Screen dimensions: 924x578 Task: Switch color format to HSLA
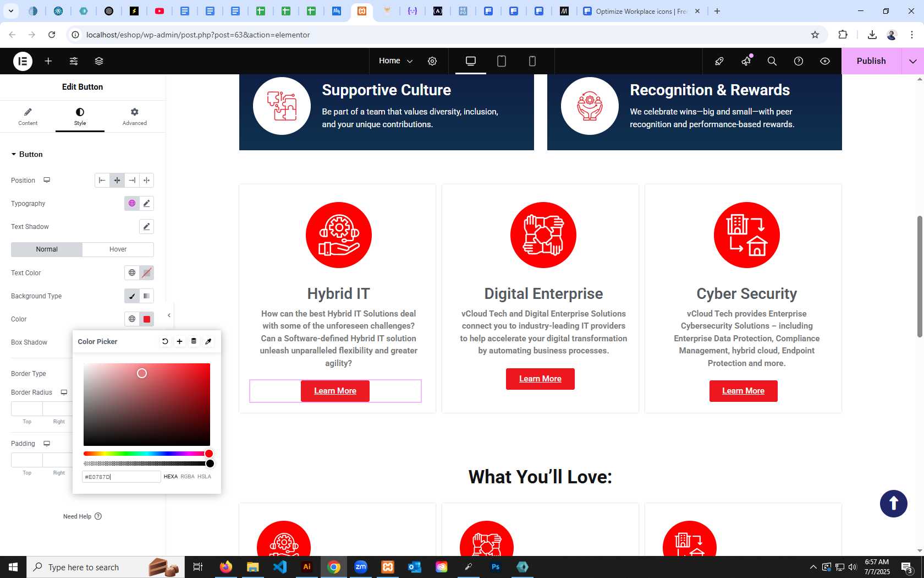click(204, 477)
